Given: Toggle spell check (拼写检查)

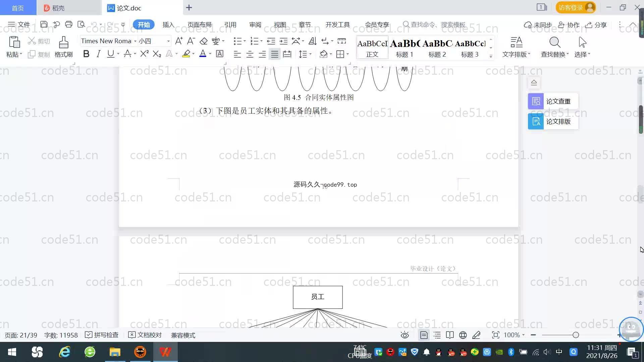Looking at the screenshot, I should click(102, 335).
